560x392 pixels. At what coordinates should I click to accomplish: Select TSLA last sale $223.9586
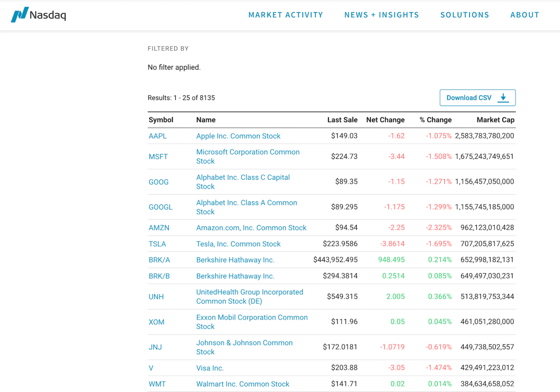click(340, 244)
